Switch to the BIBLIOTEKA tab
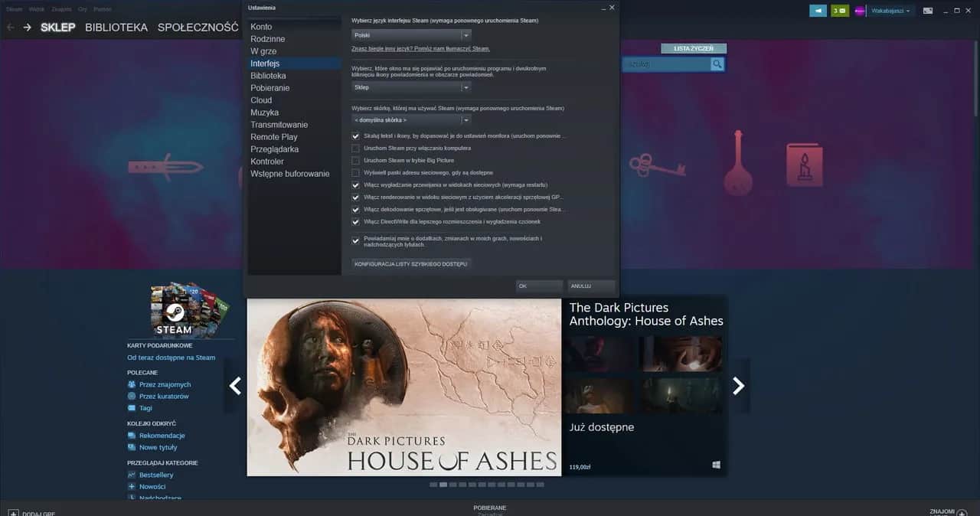Image resolution: width=980 pixels, height=516 pixels. [x=116, y=27]
